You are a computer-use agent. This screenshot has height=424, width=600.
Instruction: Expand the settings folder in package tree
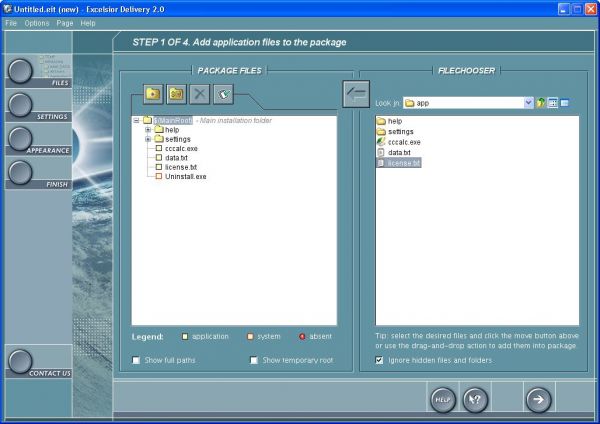[148, 139]
